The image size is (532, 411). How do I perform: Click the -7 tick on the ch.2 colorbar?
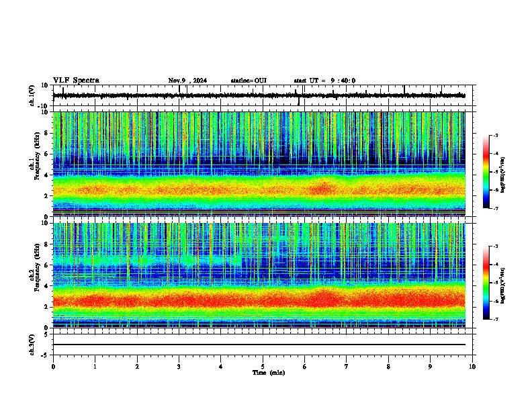coord(496,320)
